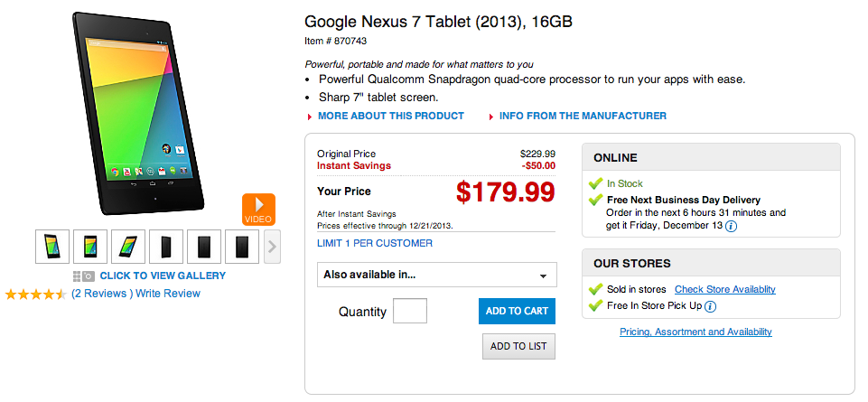
Task: Select the fourth thumbnail showing the tablet's side
Action: [x=166, y=247]
